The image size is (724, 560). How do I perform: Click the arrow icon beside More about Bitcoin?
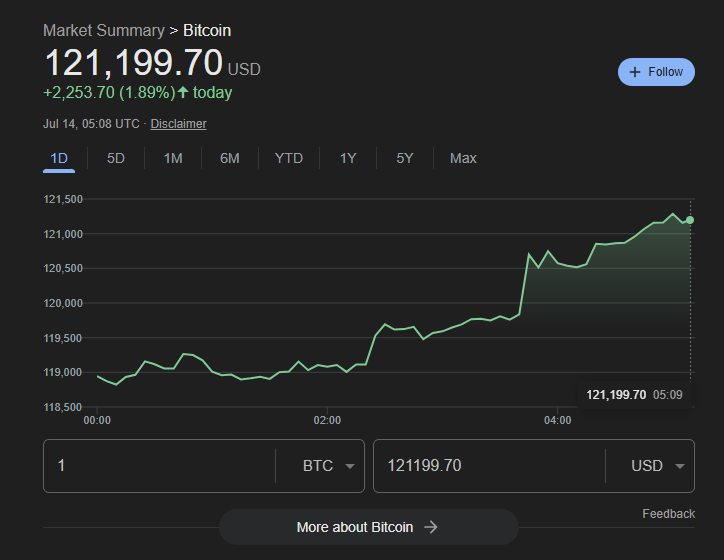[x=431, y=527]
